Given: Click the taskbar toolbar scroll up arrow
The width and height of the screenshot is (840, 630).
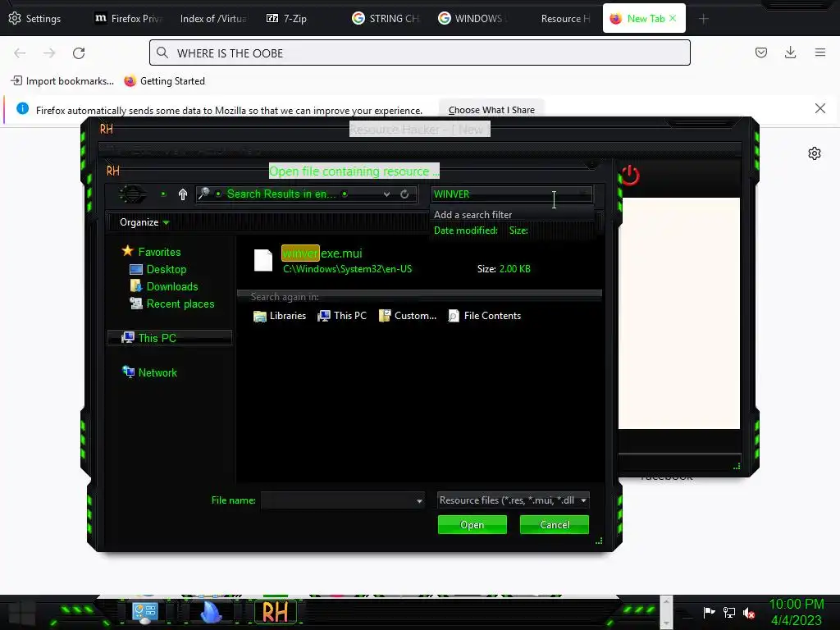Looking at the screenshot, I should pyautogui.click(x=666, y=602).
